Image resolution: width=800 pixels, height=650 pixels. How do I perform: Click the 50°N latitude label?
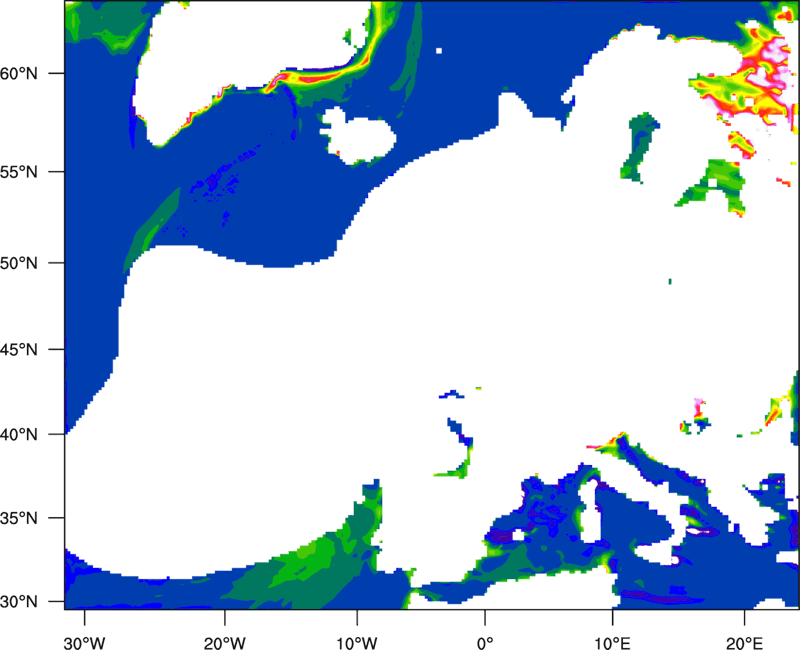[x=19, y=263]
